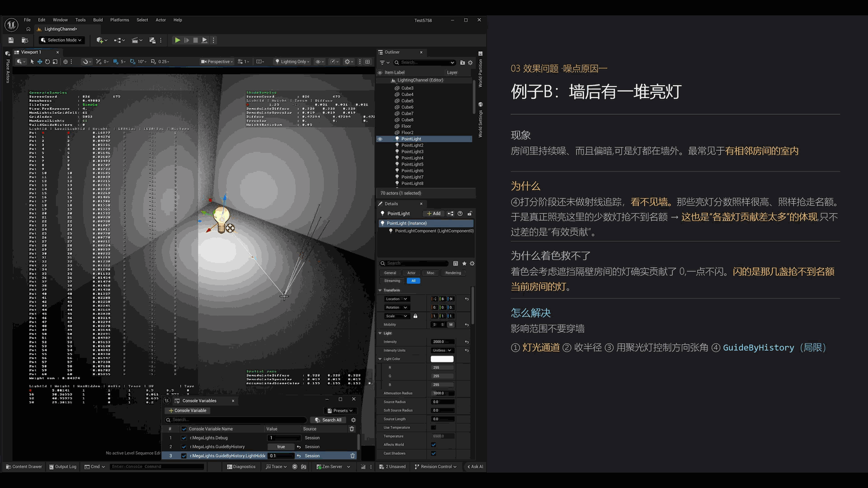Toggle the Details panel lock icon
Image resolution: width=868 pixels, height=488 pixels.
tap(470, 214)
